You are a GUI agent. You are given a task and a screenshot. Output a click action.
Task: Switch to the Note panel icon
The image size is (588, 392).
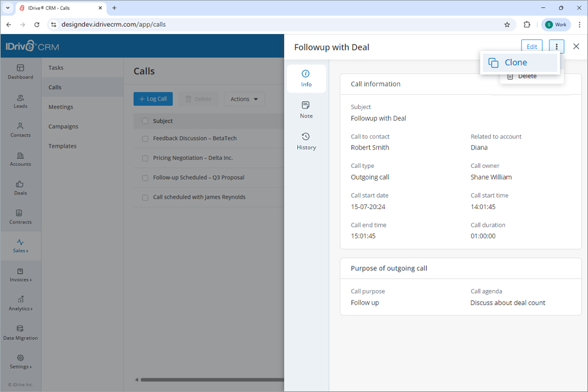click(306, 110)
